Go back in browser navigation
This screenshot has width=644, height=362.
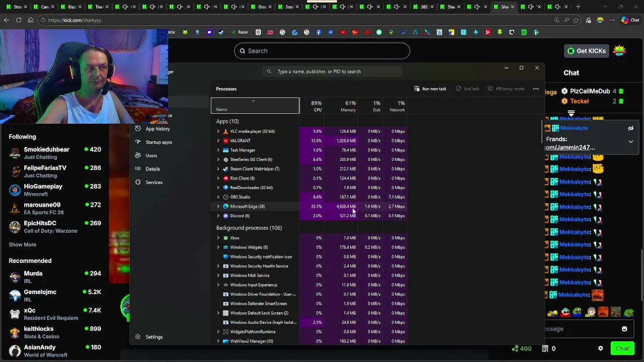7,20
